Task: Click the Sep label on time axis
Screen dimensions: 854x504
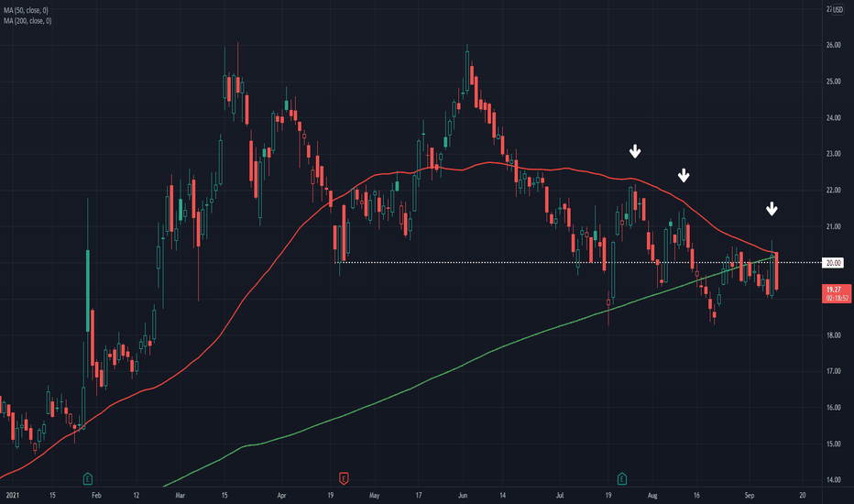Action: 750,495
